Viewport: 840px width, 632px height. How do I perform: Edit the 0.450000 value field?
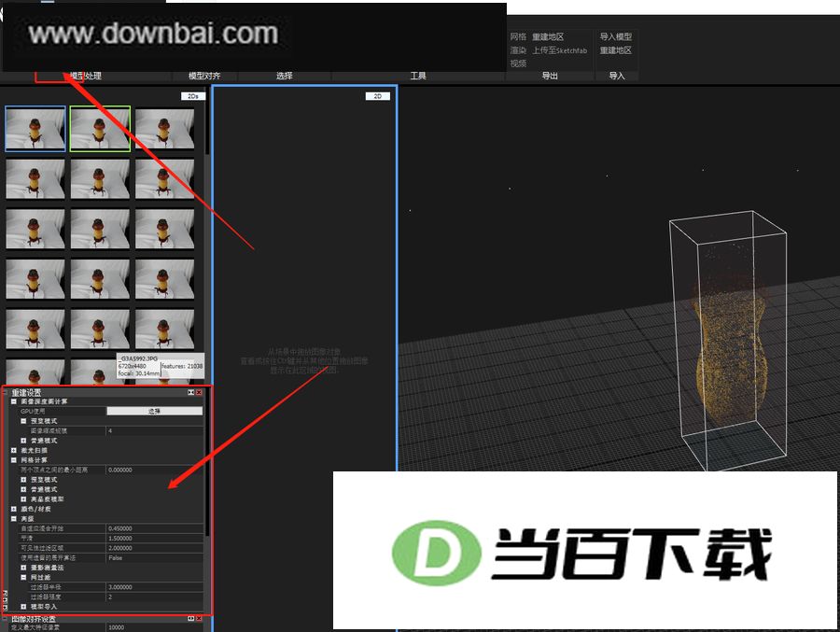(x=154, y=528)
